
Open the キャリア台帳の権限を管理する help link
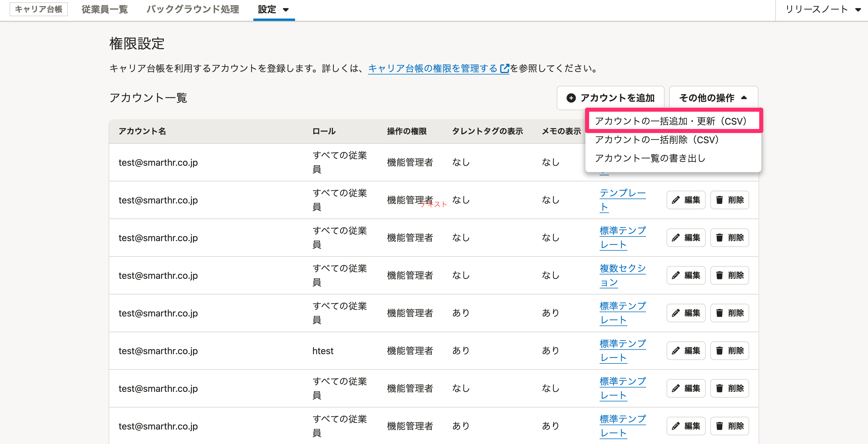coord(438,68)
